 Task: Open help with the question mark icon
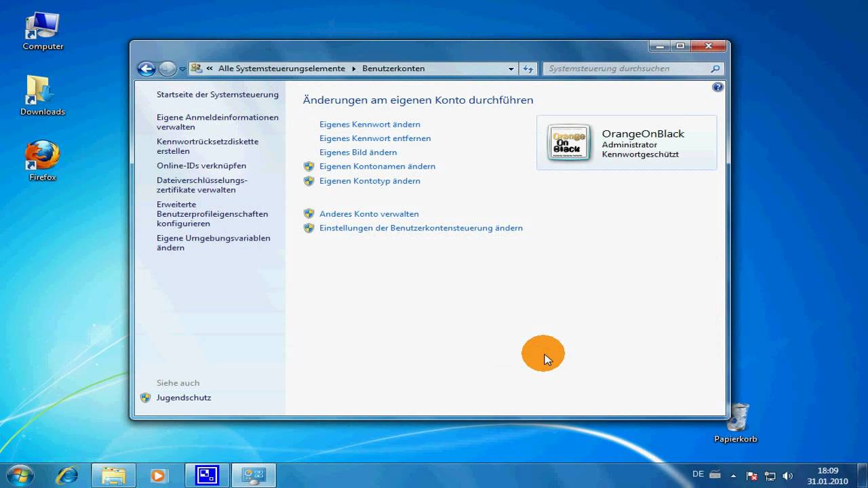(718, 87)
